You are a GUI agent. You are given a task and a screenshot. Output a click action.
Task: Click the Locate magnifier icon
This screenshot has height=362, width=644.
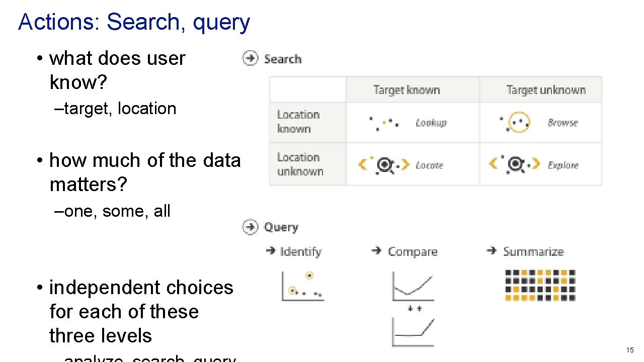(x=384, y=164)
